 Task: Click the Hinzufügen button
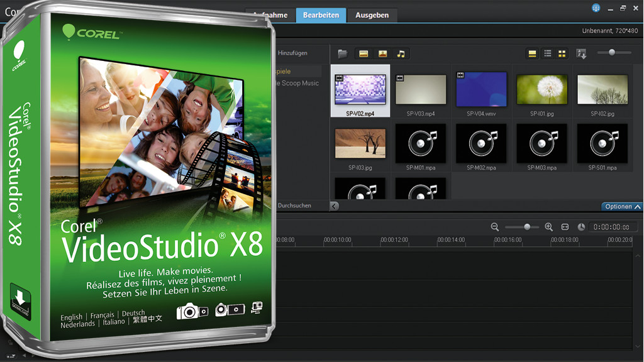[292, 53]
